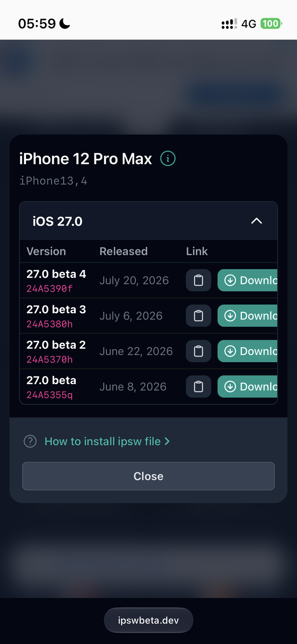
Task: Copy link for 27.0 beta 4
Action: (x=198, y=280)
